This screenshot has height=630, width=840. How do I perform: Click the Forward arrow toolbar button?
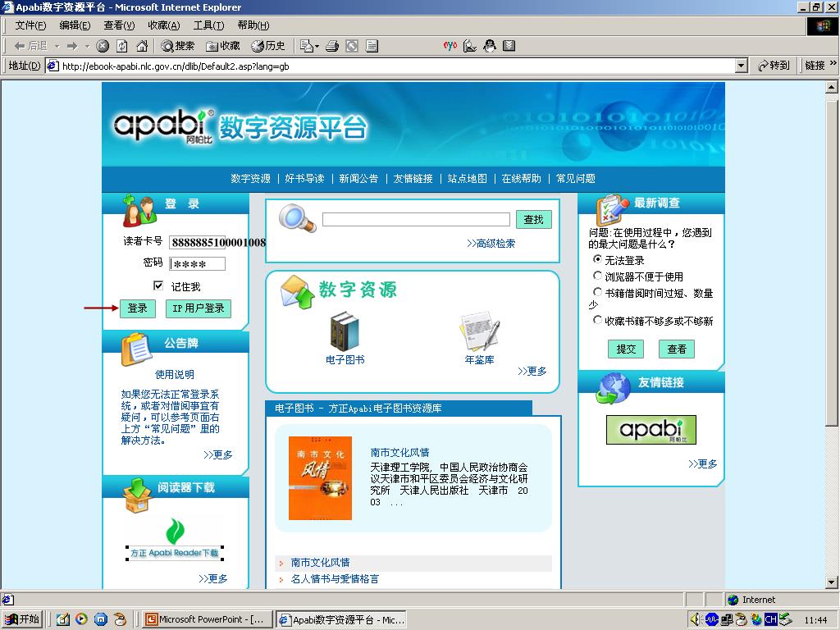(72, 46)
